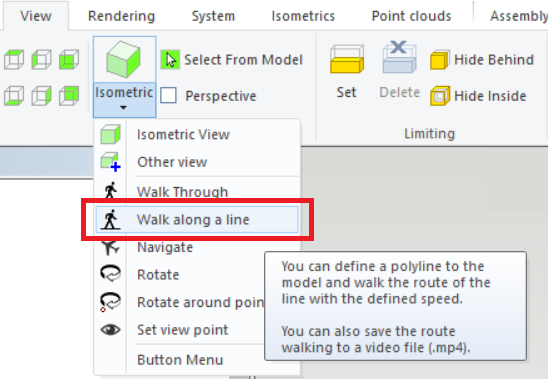Open the Isometrics ribbon tab
Screen dimensions: 548x379
click(303, 16)
